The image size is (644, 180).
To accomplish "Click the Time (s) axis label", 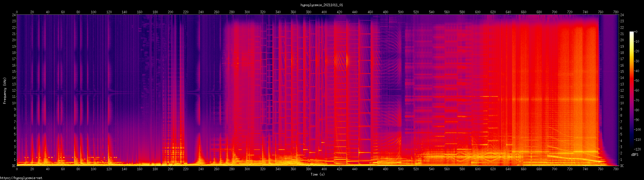I will point(318,174).
